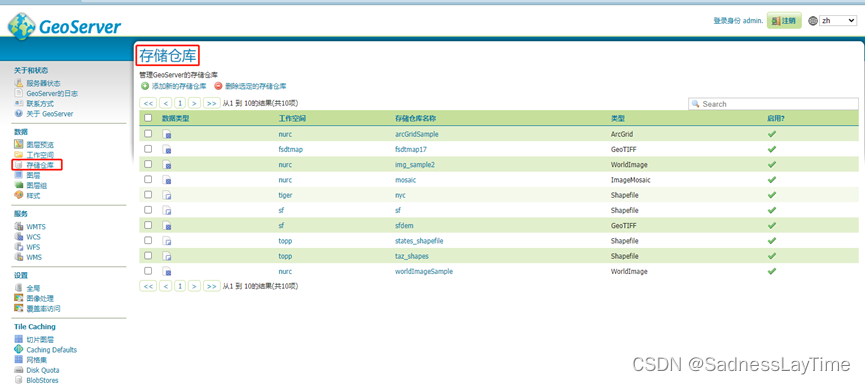Screen dimensions: 865x384
Task: Open 网格集 gridsets icon
Action: [x=18, y=360]
